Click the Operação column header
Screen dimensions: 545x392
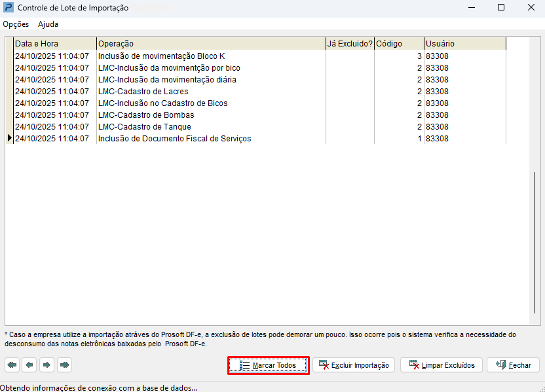pyautogui.click(x=211, y=44)
